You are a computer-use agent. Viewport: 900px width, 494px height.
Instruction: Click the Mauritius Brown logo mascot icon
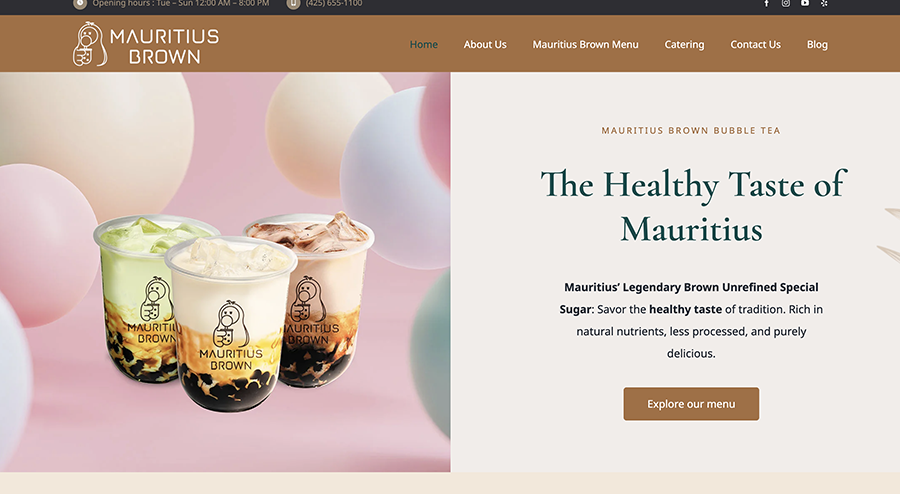(90, 44)
